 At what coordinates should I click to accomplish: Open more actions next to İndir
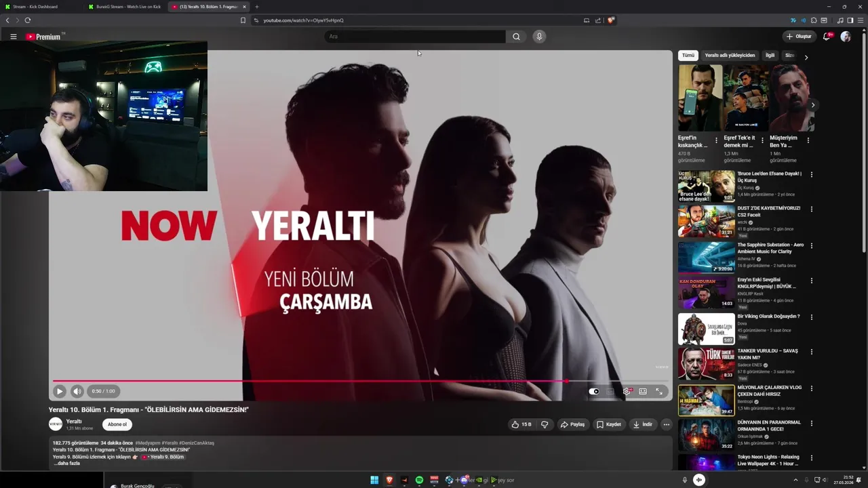click(x=667, y=424)
